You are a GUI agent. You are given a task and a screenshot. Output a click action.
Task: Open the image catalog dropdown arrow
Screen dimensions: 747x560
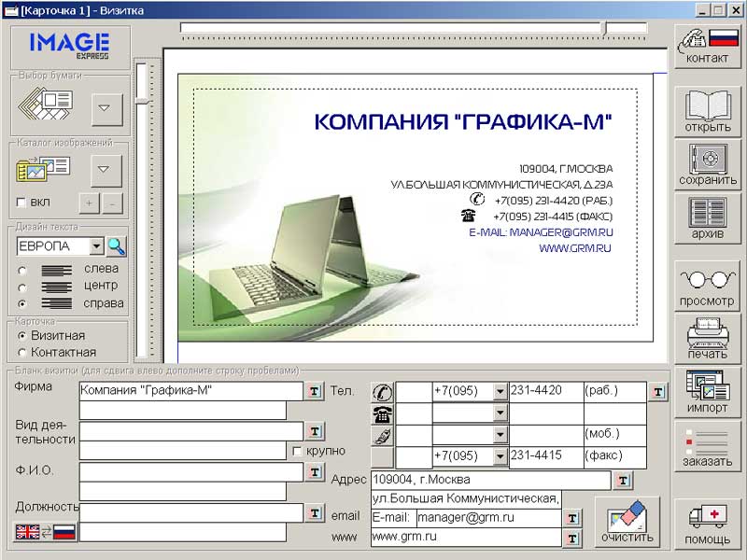[106, 170]
